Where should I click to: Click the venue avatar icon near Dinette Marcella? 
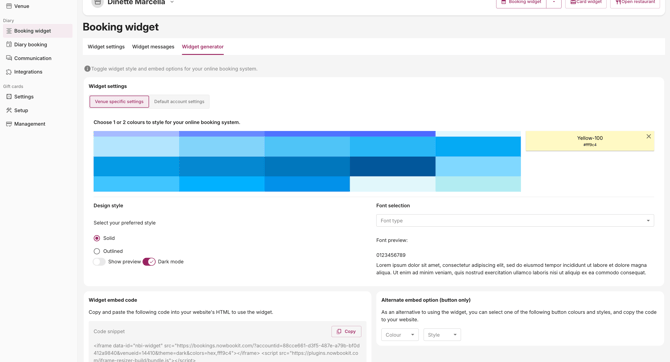97,3
